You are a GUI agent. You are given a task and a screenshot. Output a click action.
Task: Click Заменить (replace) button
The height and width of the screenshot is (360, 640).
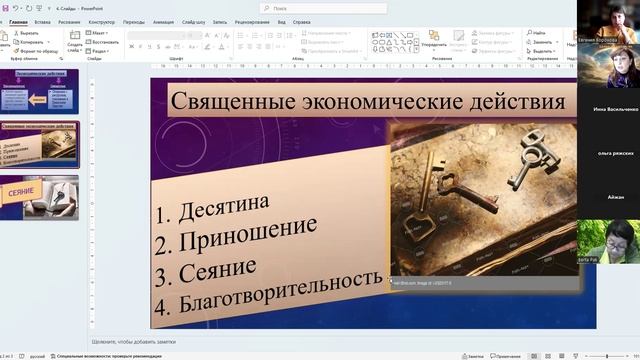(x=539, y=42)
